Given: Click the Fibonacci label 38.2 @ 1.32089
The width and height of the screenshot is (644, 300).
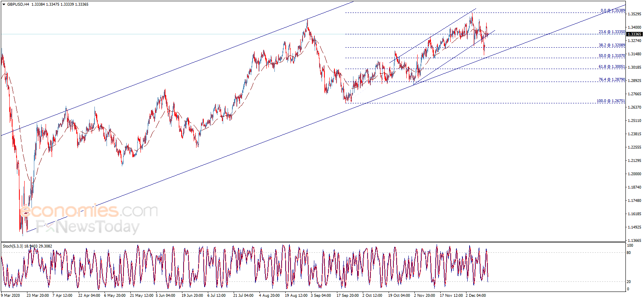Looking at the screenshot, I should (612, 45).
